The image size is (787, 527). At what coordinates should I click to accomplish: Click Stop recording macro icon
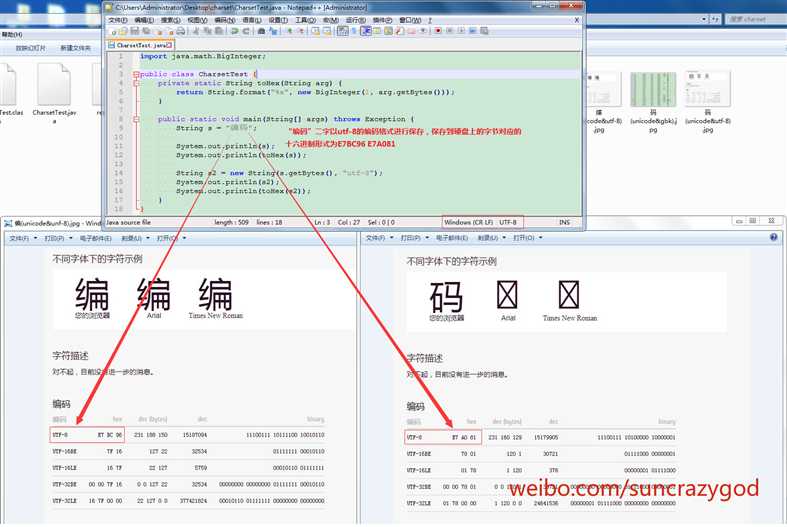[450, 31]
